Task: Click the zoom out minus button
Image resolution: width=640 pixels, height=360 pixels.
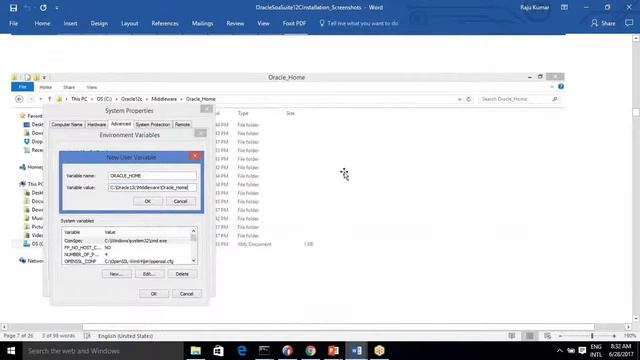Action: coord(560,336)
